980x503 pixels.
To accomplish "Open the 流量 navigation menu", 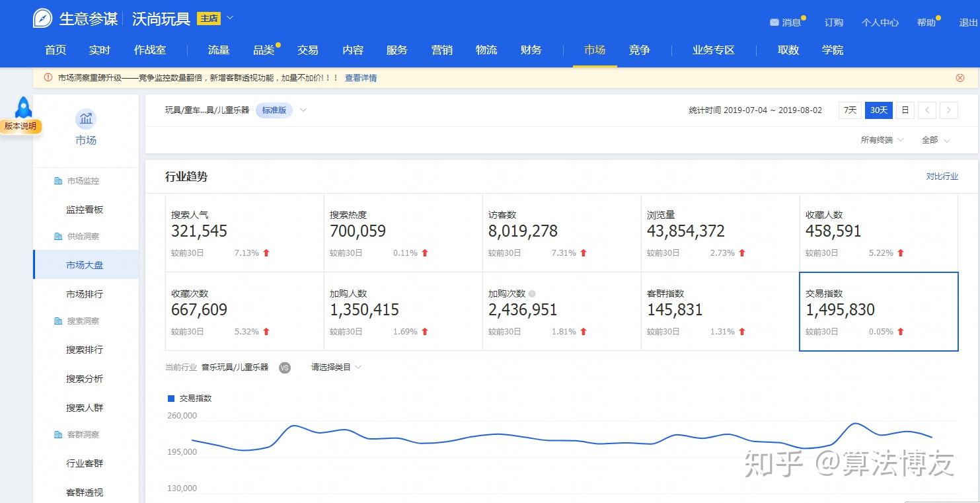I will tap(218, 50).
